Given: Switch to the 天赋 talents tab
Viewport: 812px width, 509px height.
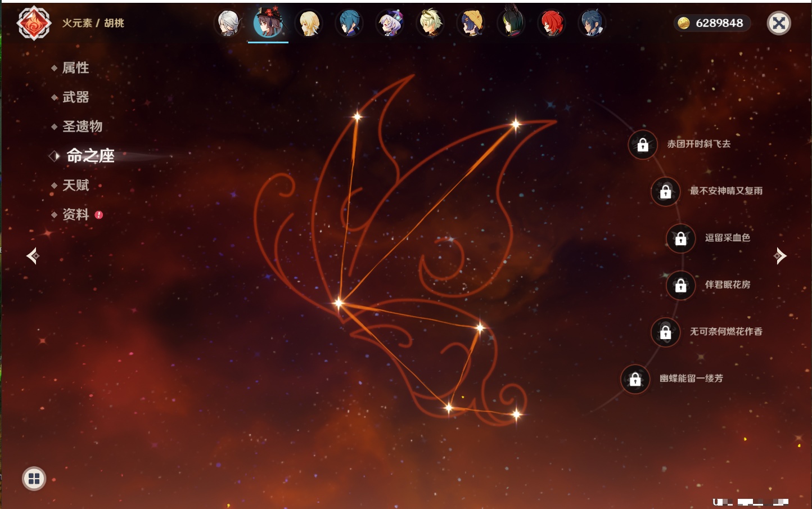Looking at the screenshot, I should coord(75,185).
